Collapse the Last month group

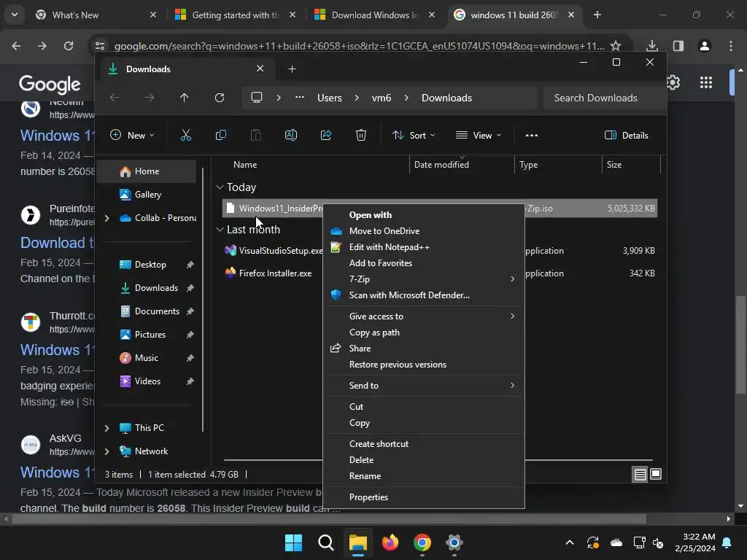point(220,230)
